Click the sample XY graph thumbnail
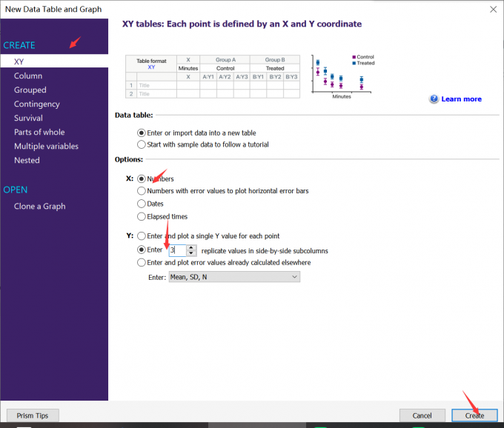The width and height of the screenshot is (504, 428). 342,77
